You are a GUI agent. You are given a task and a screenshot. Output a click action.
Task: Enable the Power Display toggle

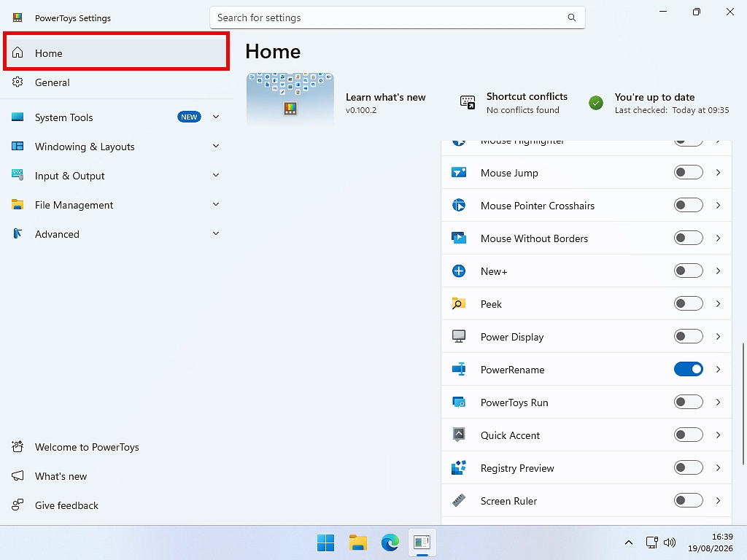click(689, 337)
